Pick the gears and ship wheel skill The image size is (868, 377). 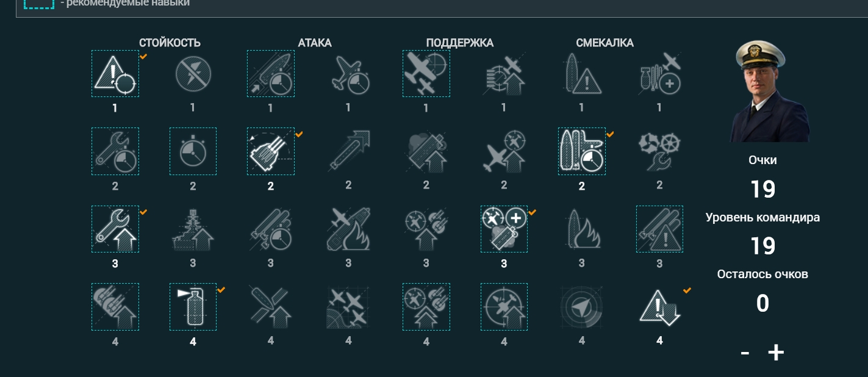pyautogui.click(x=659, y=151)
